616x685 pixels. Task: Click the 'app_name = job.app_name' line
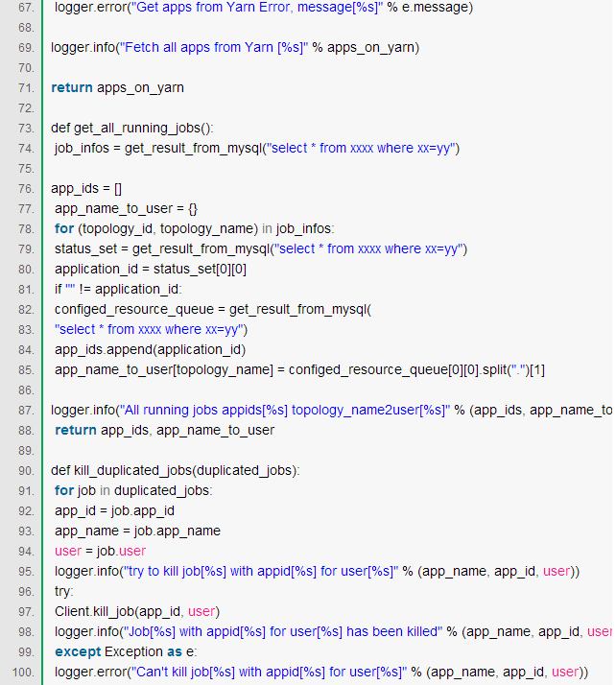137,531
